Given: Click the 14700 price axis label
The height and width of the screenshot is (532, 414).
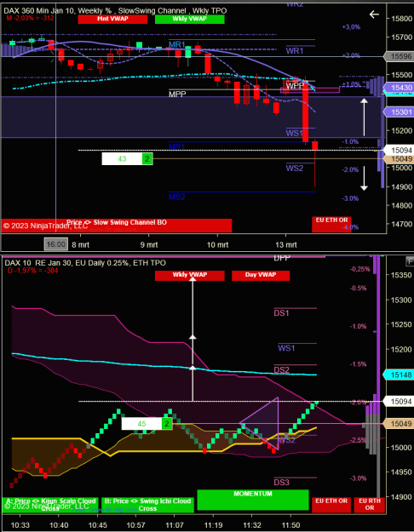Looking at the screenshot, I should (x=401, y=224).
